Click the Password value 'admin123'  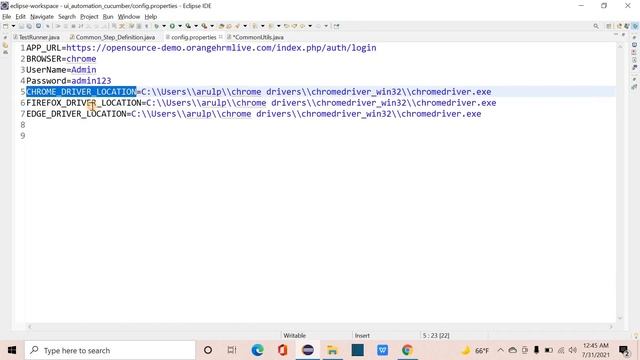click(91, 81)
